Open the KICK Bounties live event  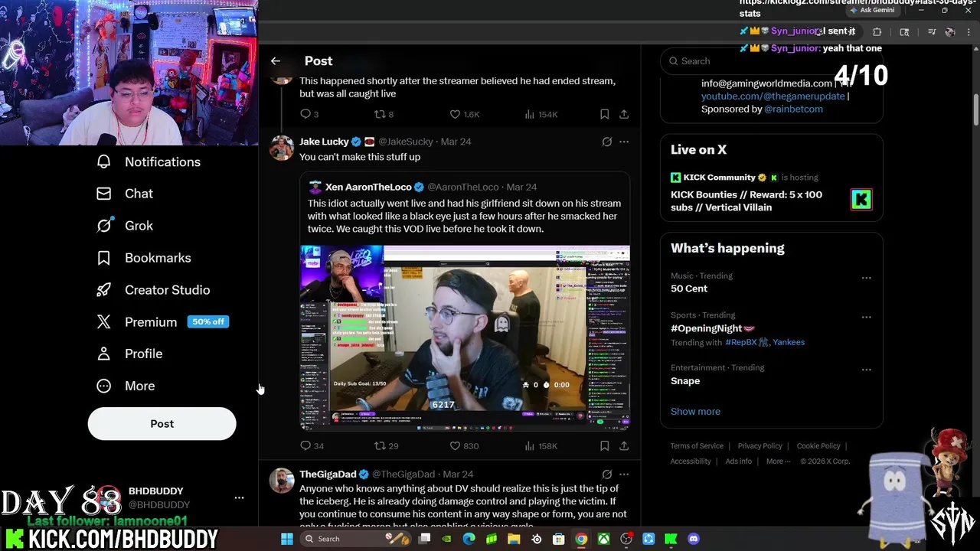[x=772, y=192]
